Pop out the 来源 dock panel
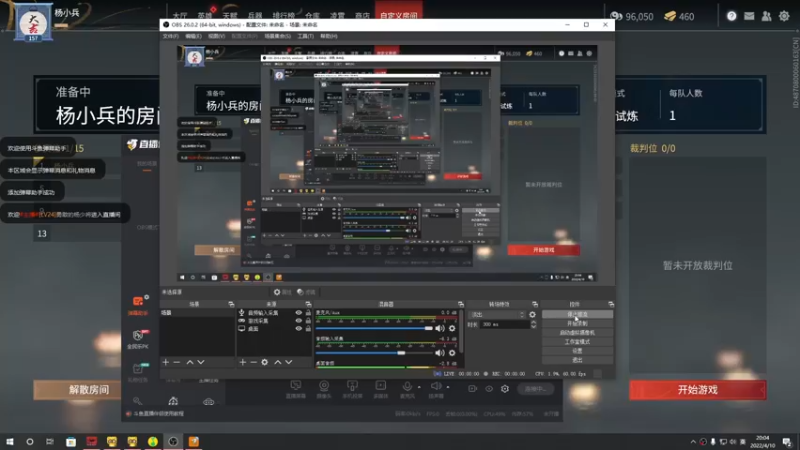The height and width of the screenshot is (450, 800). tap(308, 304)
